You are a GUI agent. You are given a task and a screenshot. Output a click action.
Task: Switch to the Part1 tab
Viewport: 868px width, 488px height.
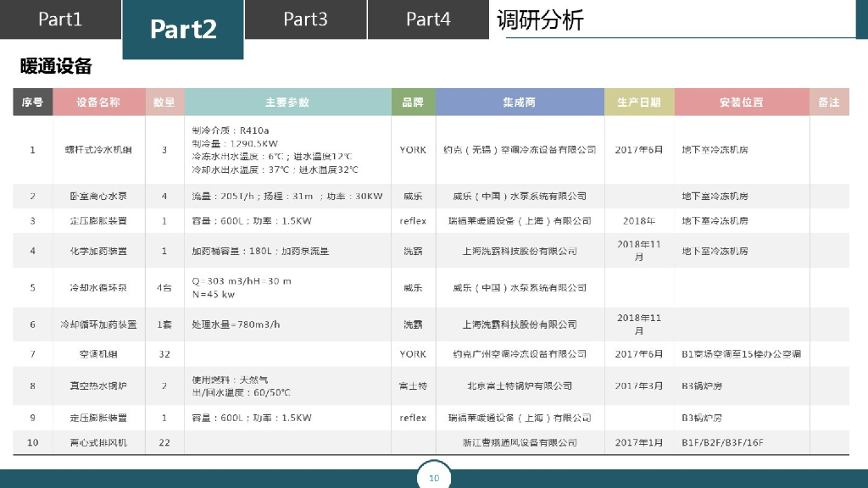tap(60, 19)
